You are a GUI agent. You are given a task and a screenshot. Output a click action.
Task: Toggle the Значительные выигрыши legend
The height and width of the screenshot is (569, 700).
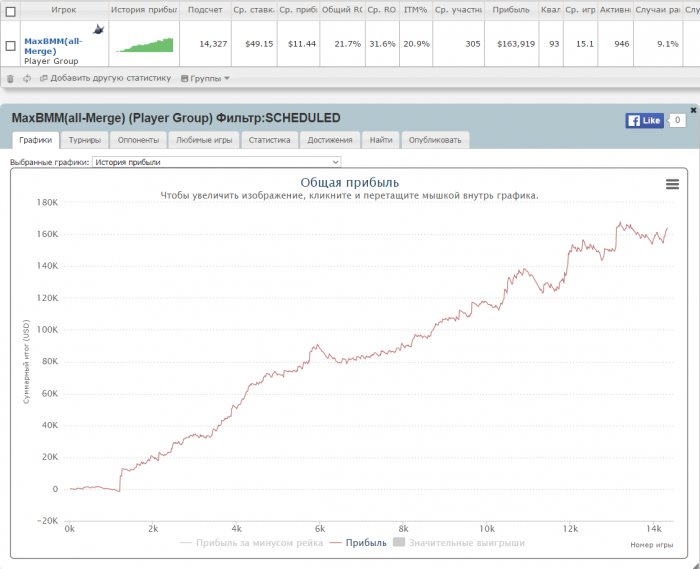(x=459, y=543)
